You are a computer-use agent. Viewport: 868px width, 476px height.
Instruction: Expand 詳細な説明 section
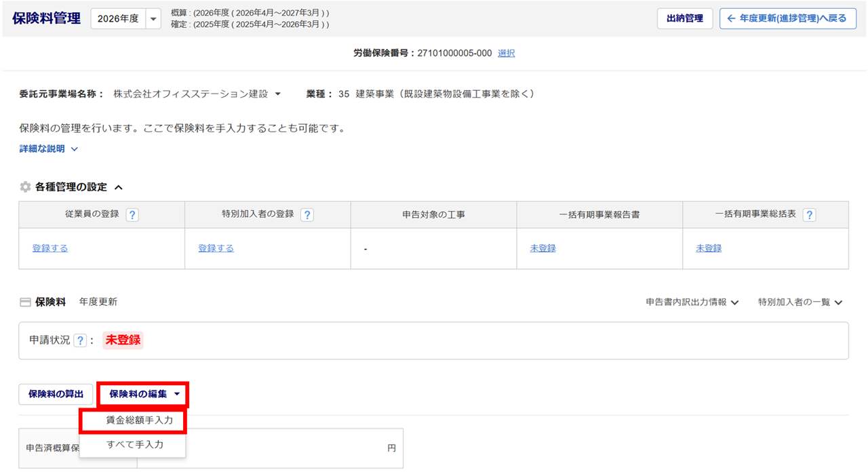click(49, 149)
